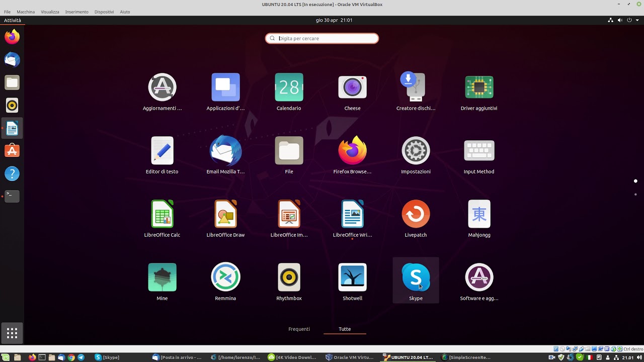Click the power icon in the Ubuntu top bar
This screenshot has width=644, height=362.
[x=629, y=20]
